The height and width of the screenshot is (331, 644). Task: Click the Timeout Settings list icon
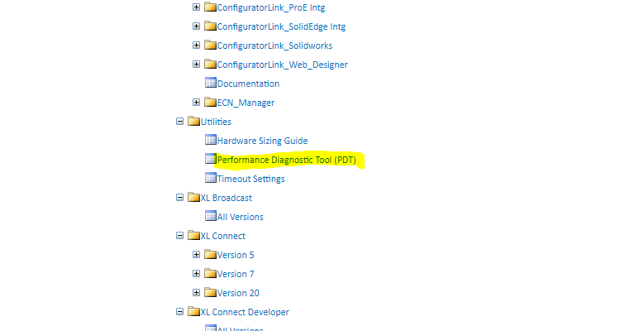(211, 178)
